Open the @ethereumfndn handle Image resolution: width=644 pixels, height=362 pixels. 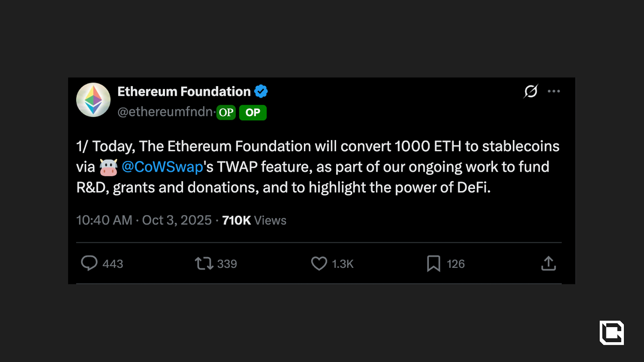pos(163,113)
